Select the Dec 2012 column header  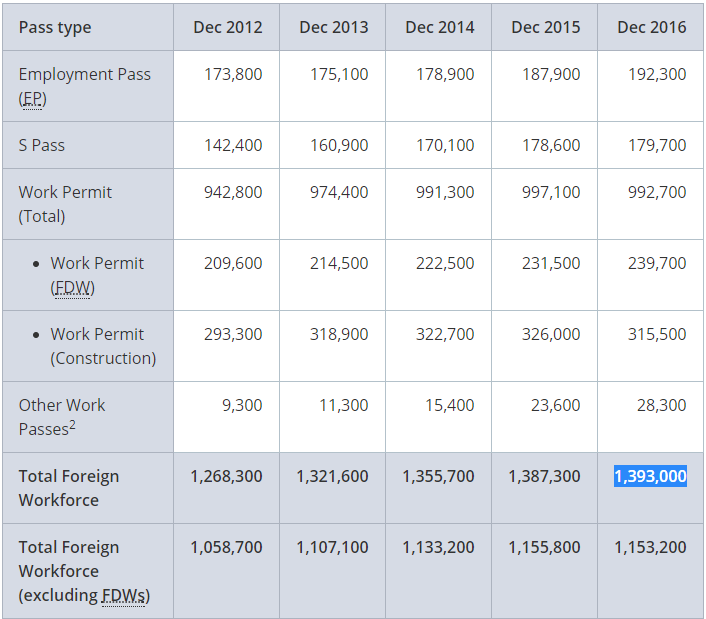(228, 27)
